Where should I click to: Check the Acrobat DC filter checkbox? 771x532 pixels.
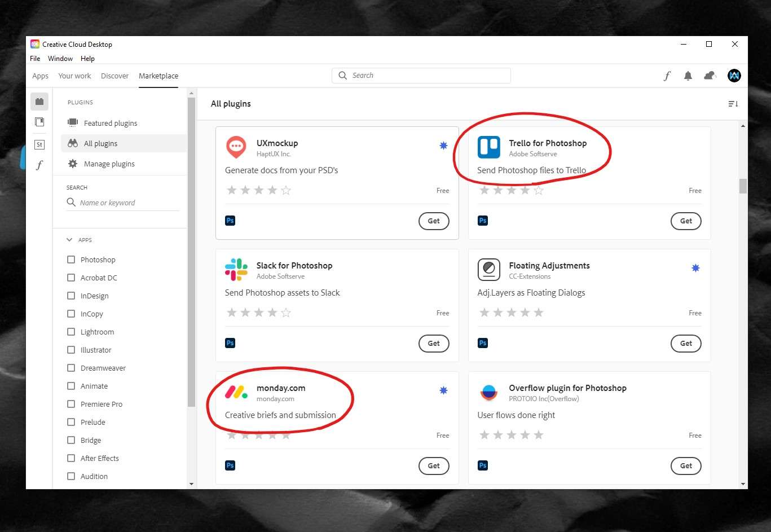point(71,278)
